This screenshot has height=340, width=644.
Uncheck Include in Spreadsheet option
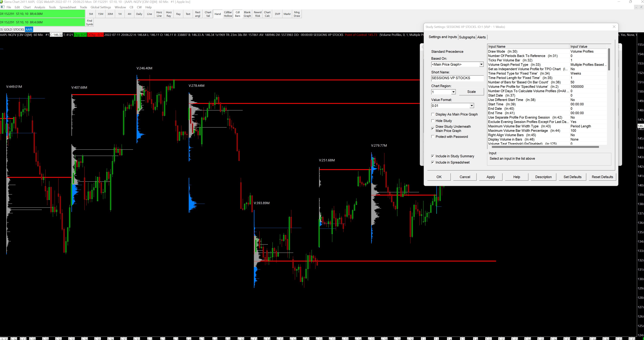coord(433,162)
